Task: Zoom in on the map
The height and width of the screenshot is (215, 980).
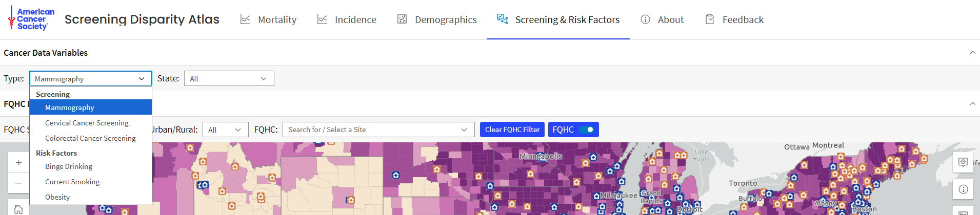Action: click(18, 163)
